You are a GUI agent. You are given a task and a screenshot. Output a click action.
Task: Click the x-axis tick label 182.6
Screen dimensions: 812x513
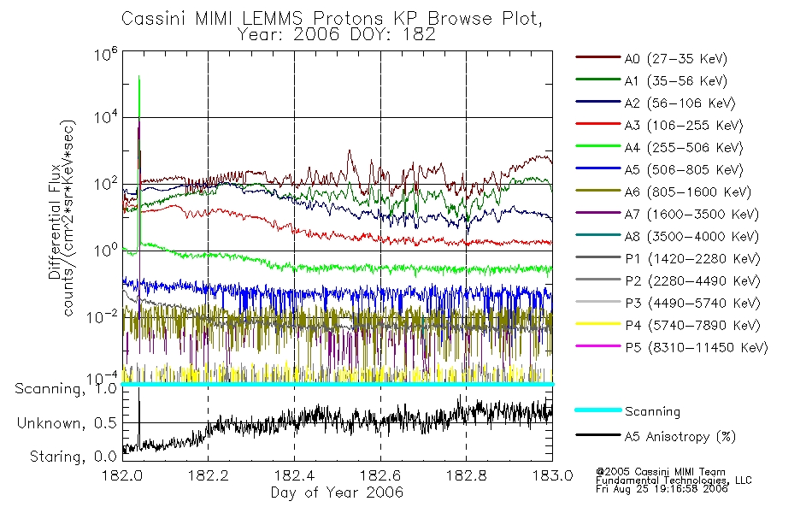(x=380, y=475)
